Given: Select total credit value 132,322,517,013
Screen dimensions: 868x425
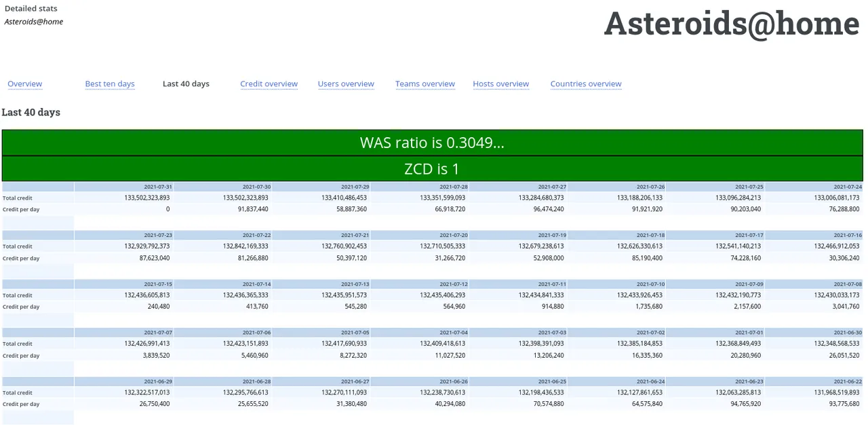Looking at the screenshot, I should (147, 392).
